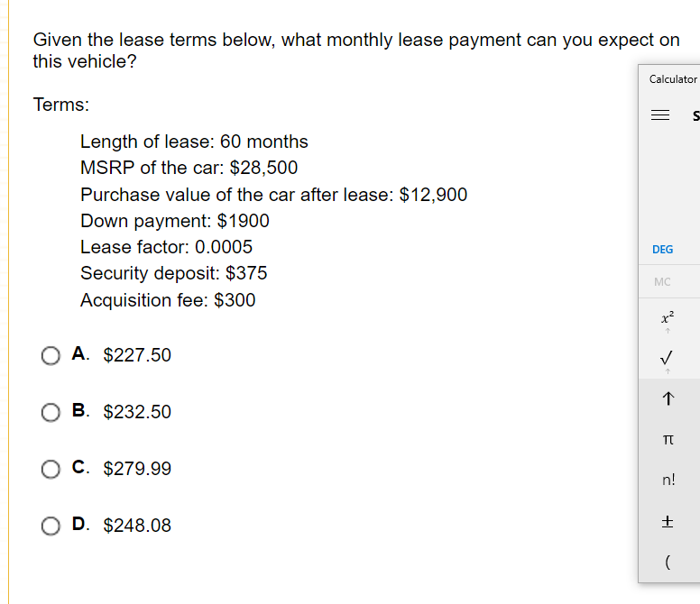Click the MC memory clear button

(662, 282)
